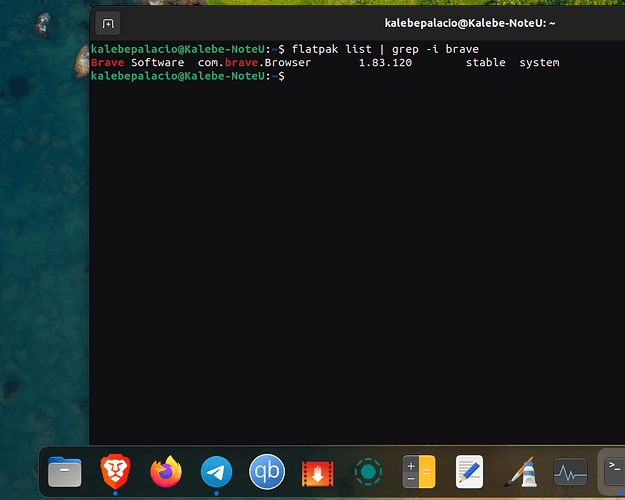The image size is (625, 500).
Task: Open Firefox from the dock
Action: coord(166,470)
